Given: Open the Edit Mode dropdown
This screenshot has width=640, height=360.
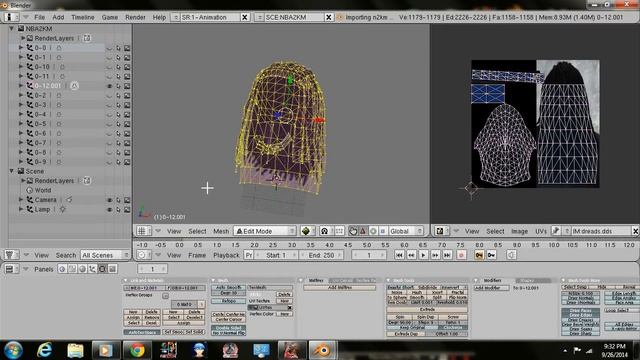Looking at the screenshot, I should coord(265,231).
